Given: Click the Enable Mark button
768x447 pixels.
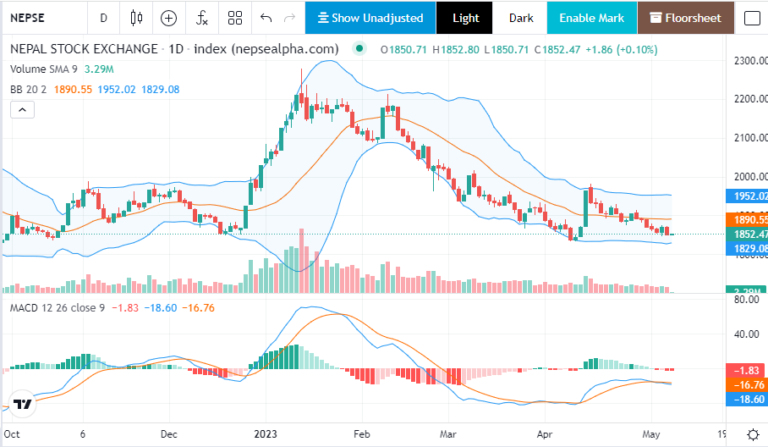Looking at the screenshot, I should click(590, 18).
